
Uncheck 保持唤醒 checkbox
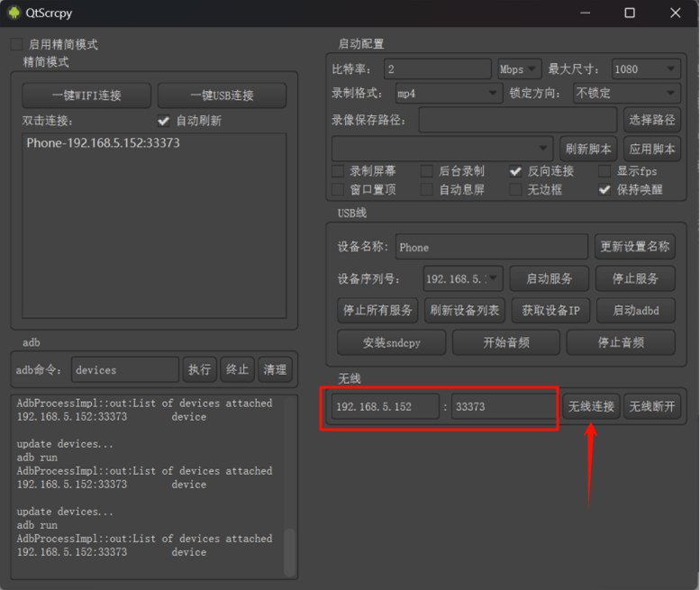(605, 190)
